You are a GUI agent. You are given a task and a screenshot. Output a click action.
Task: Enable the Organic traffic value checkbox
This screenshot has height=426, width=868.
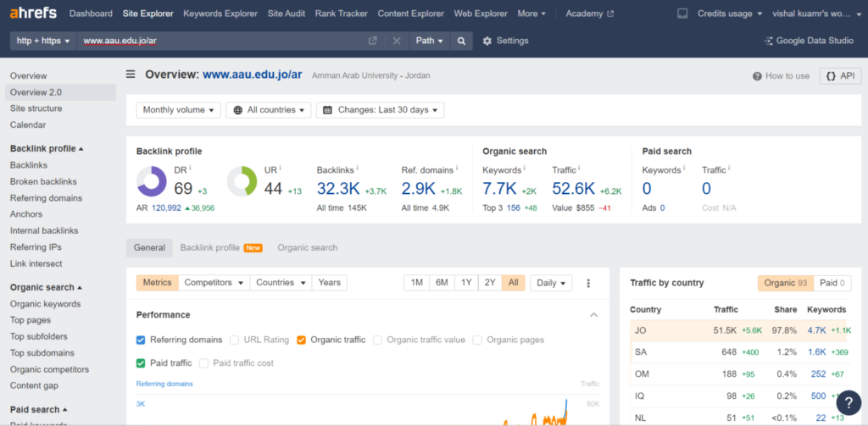coord(377,340)
